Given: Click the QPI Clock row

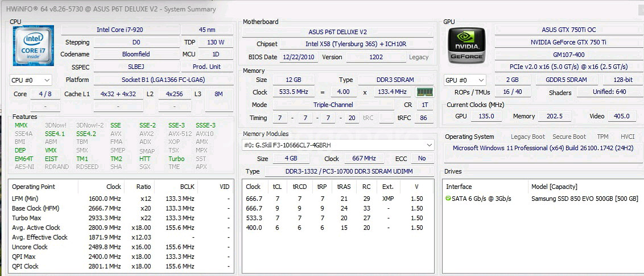Looking at the screenshot, I should (121, 266).
